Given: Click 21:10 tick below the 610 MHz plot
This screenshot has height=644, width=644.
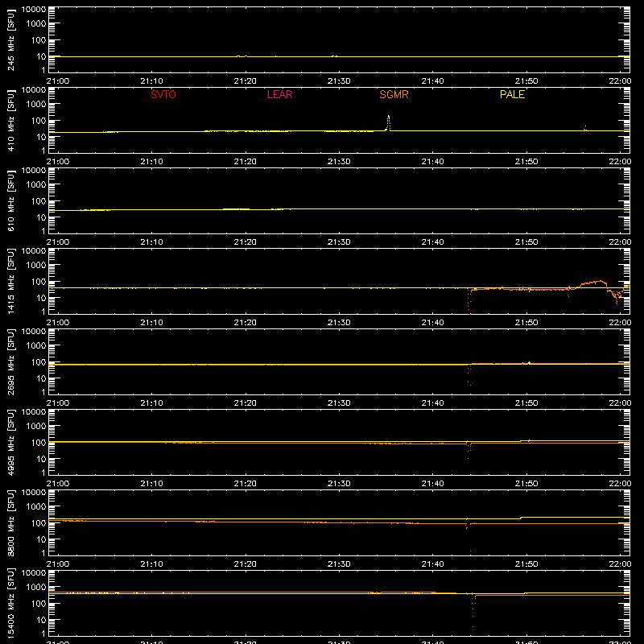Looking at the screenshot, I should point(151,242).
